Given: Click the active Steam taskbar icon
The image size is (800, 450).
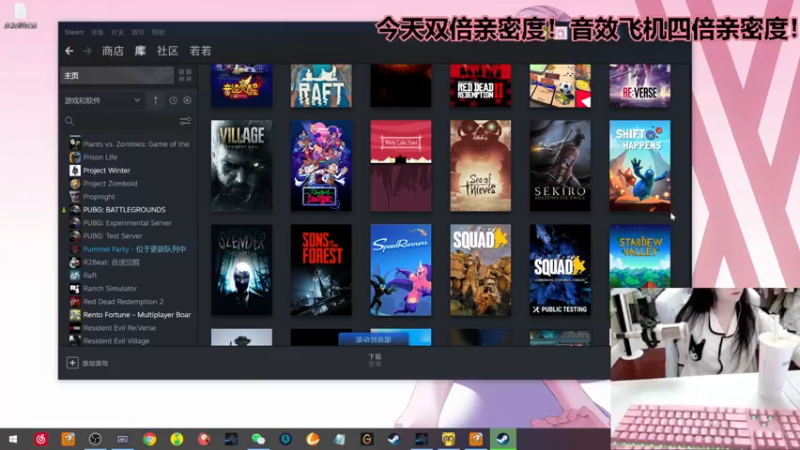Looking at the screenshot, I should point(503,439).
